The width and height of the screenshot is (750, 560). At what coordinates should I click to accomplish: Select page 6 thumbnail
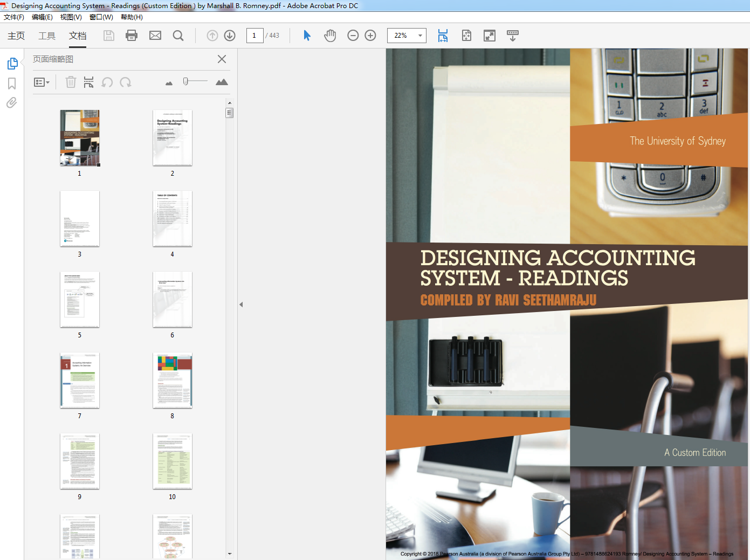(173, 300)
